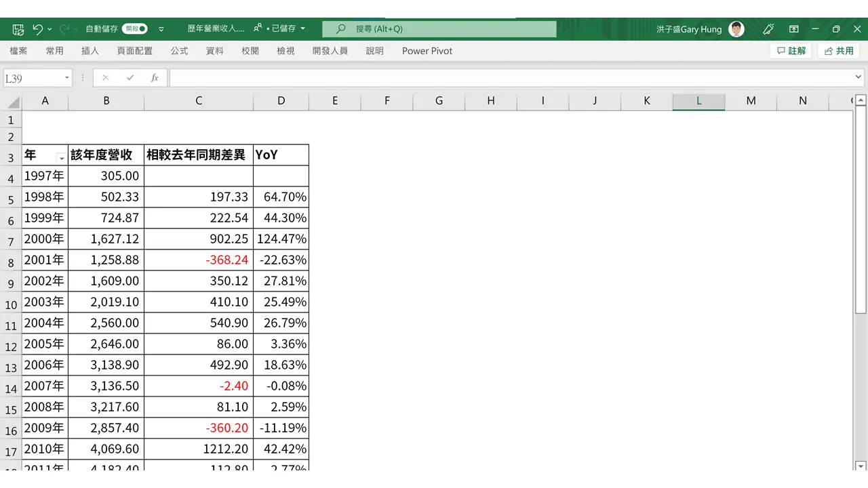Screen dimensions: 868x488
Task: Expand the Name Box dropdown arrow
Action: click(x=66, y=78)
